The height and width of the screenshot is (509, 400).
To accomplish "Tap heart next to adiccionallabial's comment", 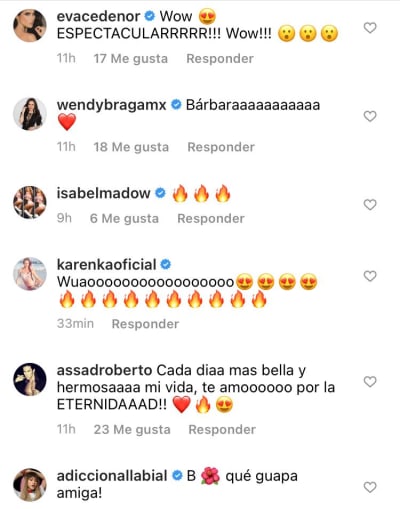I will click(370, 487).
